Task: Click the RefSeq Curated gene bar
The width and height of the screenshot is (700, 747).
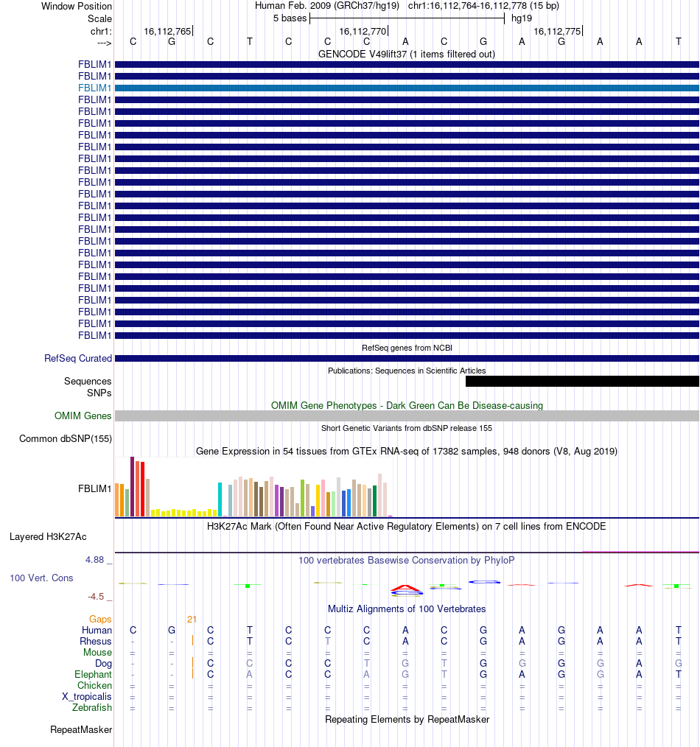Action: (407, 358)
